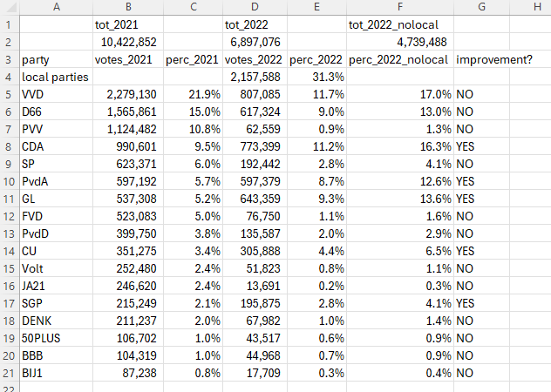Screen dimensions: 551x392
Task: Click the perc_2021 header cell
Action: 194,60
